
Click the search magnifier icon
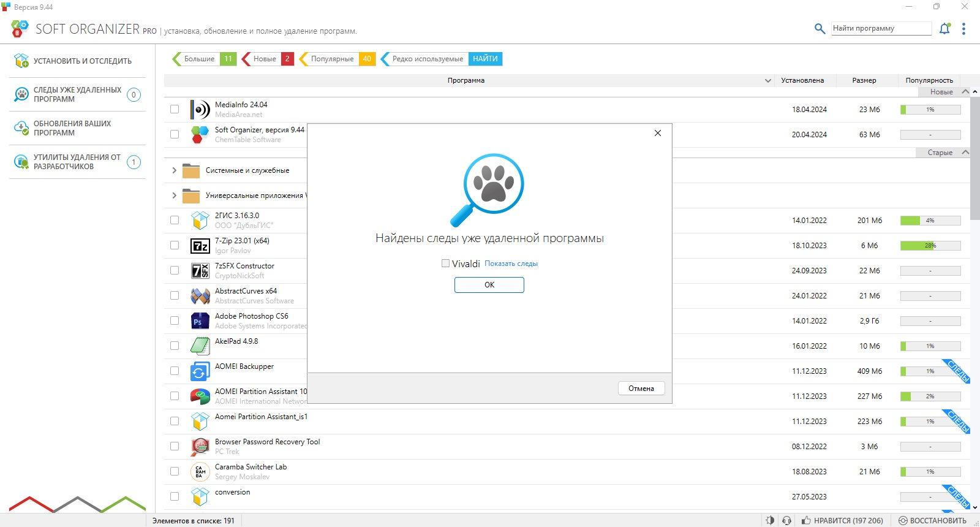[x=820, y=28]
